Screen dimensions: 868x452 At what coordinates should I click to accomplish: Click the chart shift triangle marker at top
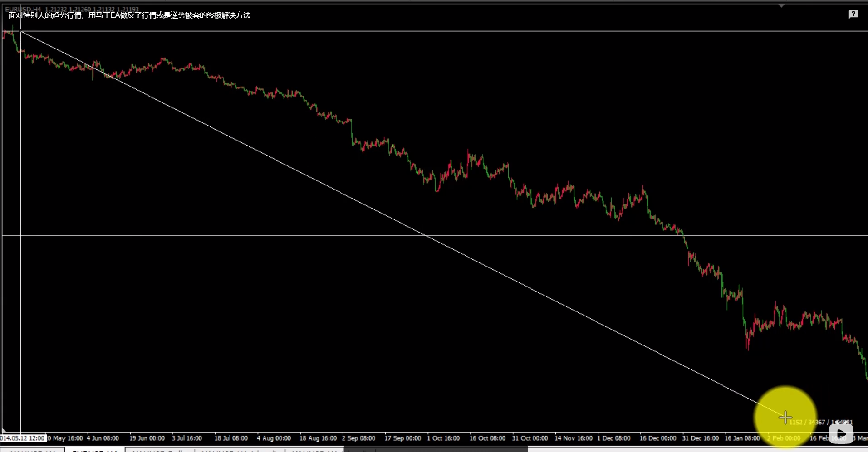(x=781, y=6)
